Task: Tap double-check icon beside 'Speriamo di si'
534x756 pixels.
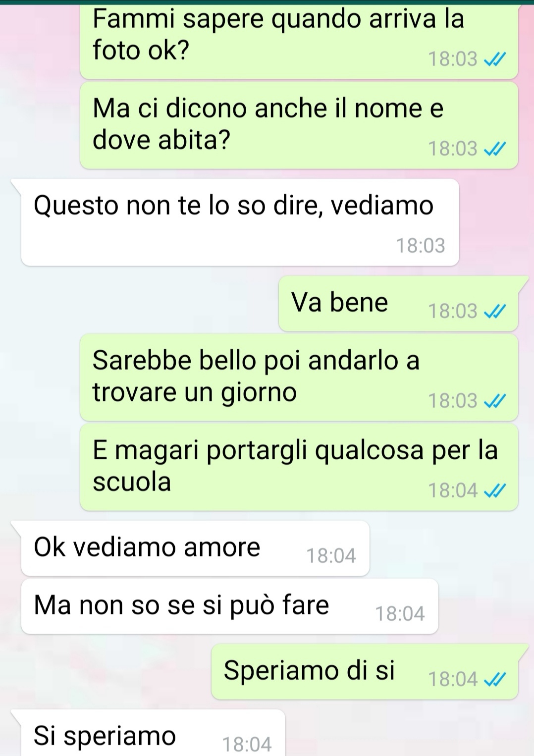Action: pos(494,680)
